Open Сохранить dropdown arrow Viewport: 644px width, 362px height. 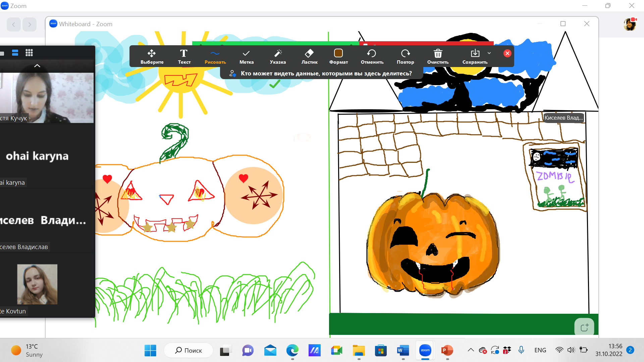point(489,53)
